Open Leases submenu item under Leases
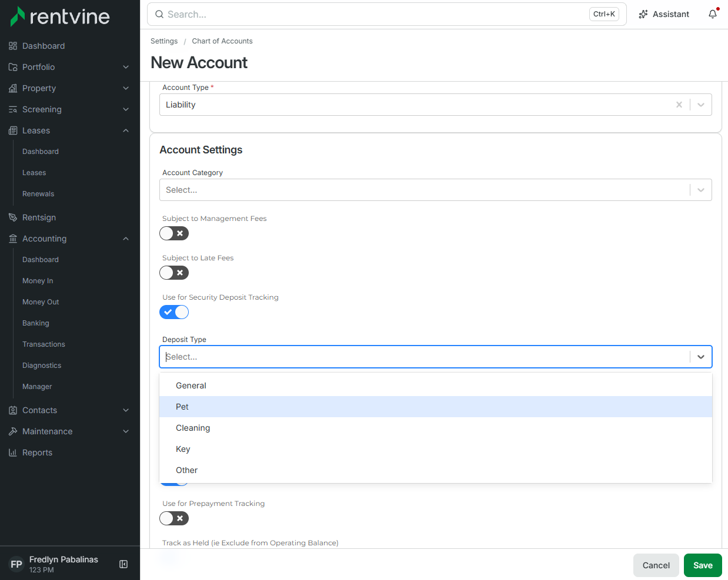The width and height of the screenshot is (728, 580). coord(34,173)
